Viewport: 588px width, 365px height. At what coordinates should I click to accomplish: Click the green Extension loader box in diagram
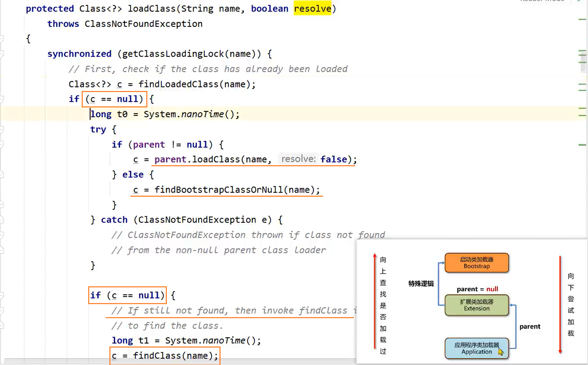point(477,305)
